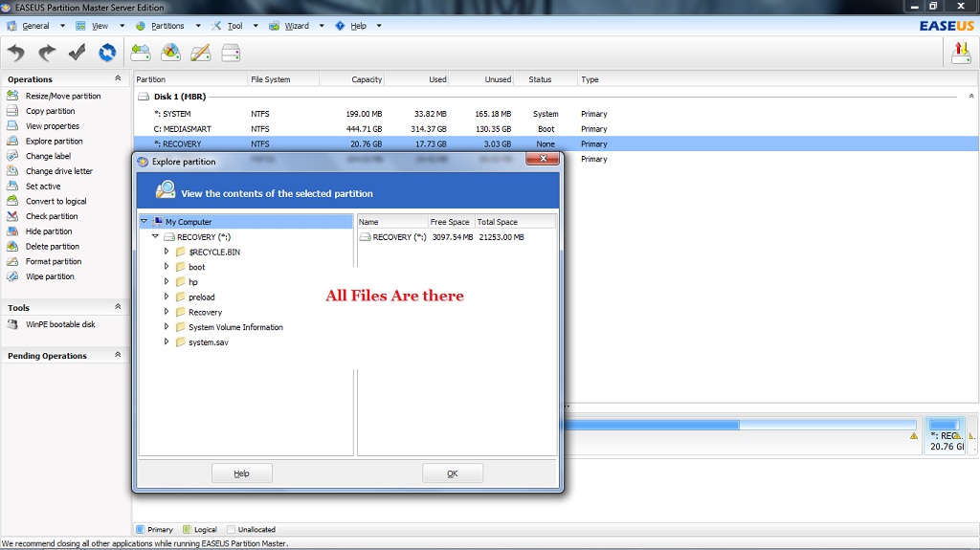Viewport: 980px width, 550px height.
Task: Click the disk drive toolbar icon
Action: pyautogui.click(x=231, y=54)
